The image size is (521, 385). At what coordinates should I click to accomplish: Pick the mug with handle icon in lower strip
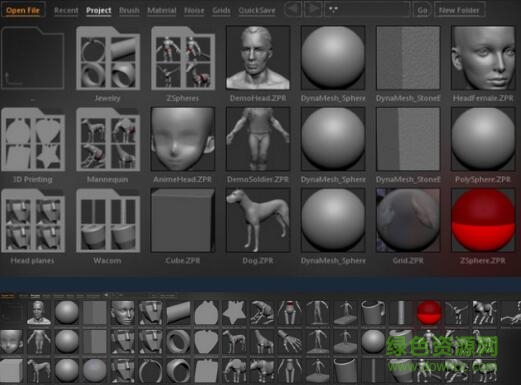[373, 312]
